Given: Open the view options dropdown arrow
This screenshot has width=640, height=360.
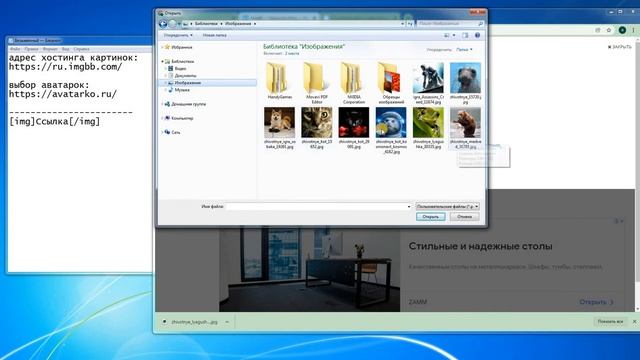Looking at the screenshot, I should click(454, 36).
